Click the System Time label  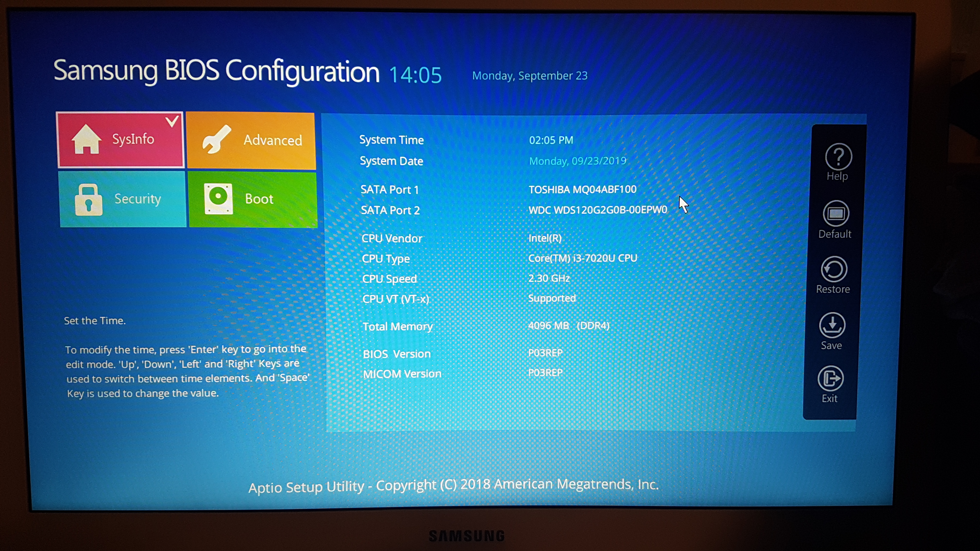[x=392, y=140]
